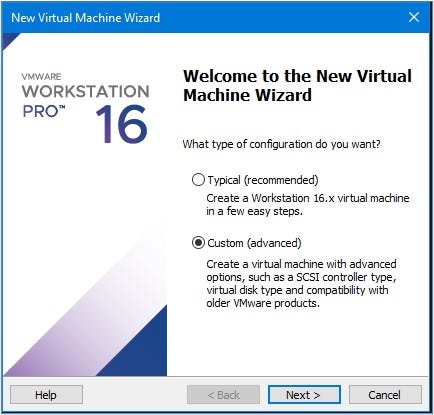434x415 pixels.
Task: Click the Next > button
Action: tap(304, 395)
